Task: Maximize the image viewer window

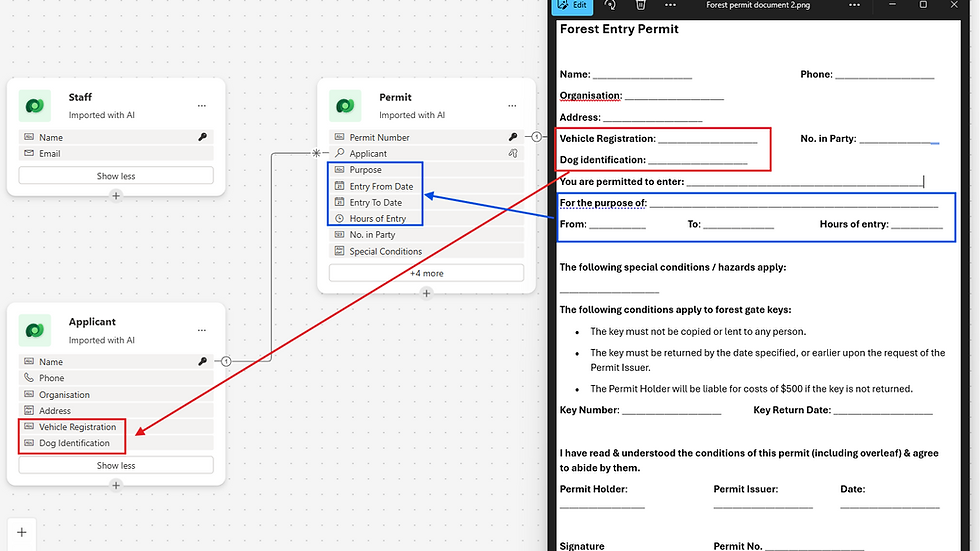Action: click(923, 4)
